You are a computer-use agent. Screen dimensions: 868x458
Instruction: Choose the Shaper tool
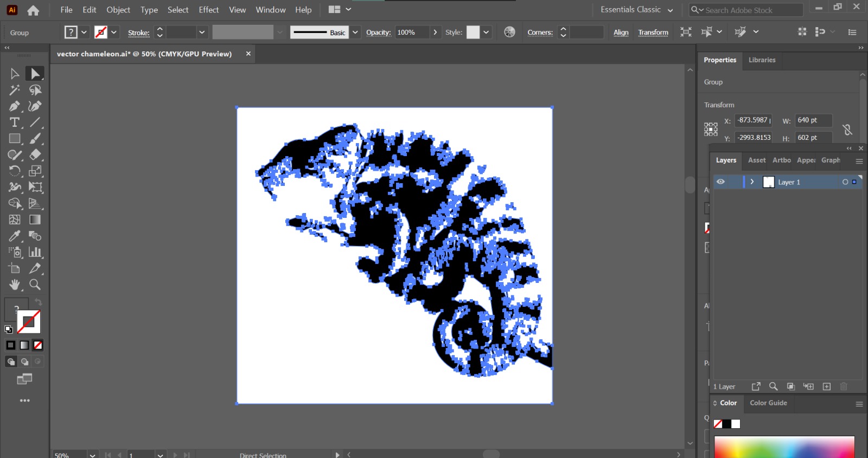pos(15,155)
